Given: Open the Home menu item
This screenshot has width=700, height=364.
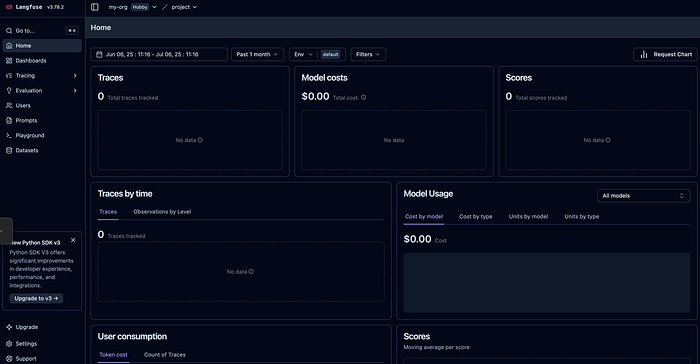Looking at the screenshot, I should click(42, 46).
